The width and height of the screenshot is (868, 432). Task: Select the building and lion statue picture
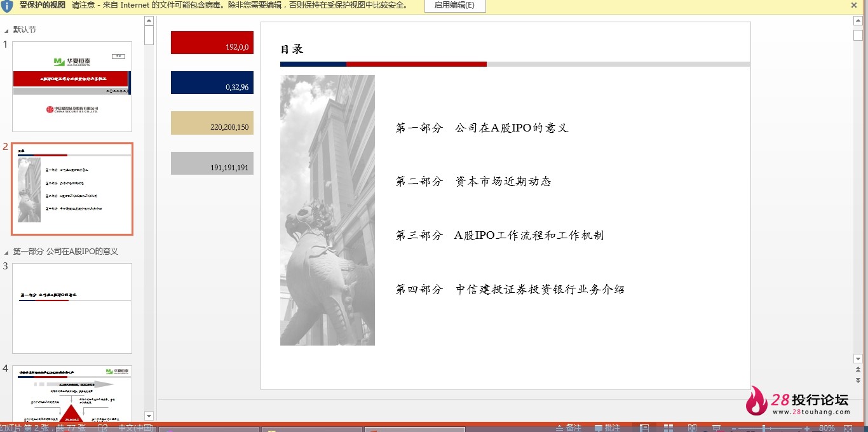coord(327,210)
